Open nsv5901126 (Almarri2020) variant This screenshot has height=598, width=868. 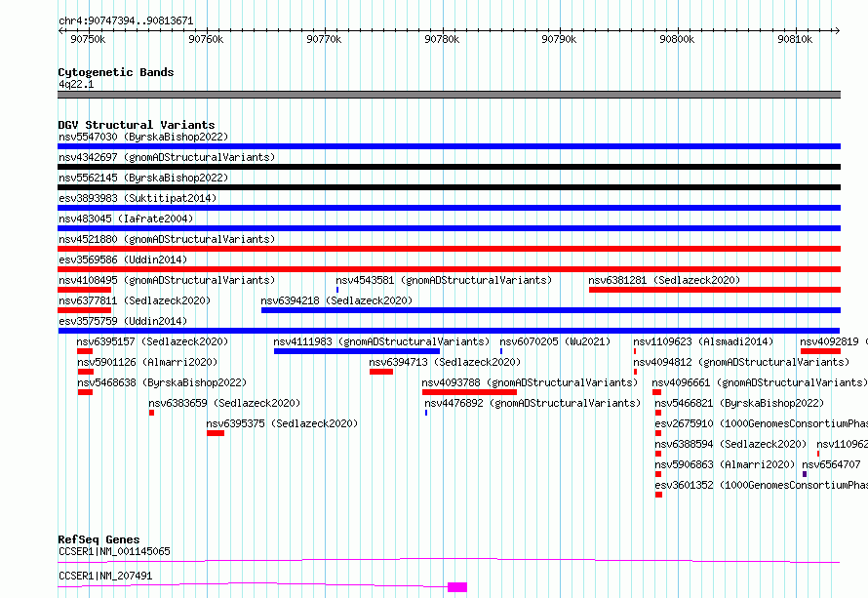click(147, 362)
